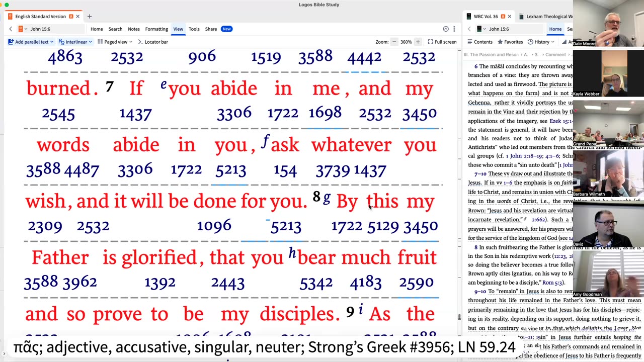Click footnote marker h before 'bear'
Viewport: 644px width, 362px height.
pyautogui.click(x=292, y=253)
